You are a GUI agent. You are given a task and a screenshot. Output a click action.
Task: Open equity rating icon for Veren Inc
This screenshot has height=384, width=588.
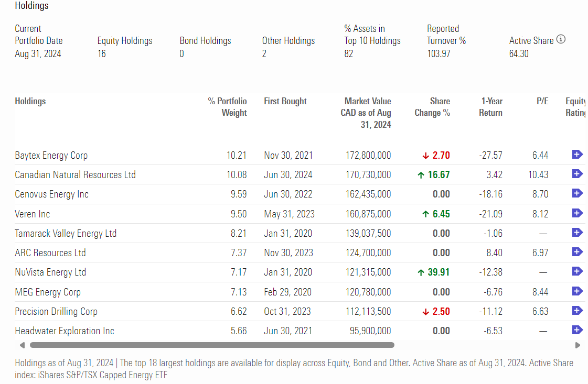[x=577, y=213]
